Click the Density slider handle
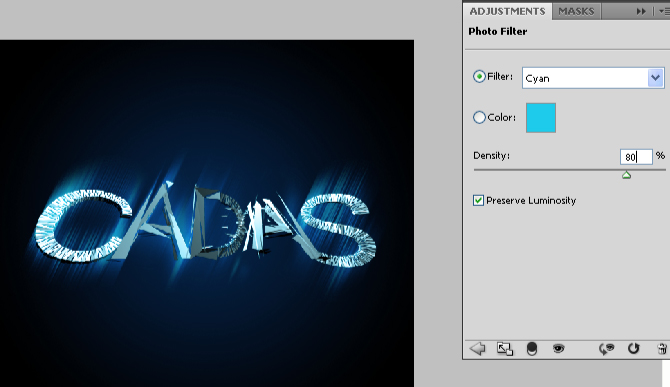The image size is (670, 387). (626, 175)
